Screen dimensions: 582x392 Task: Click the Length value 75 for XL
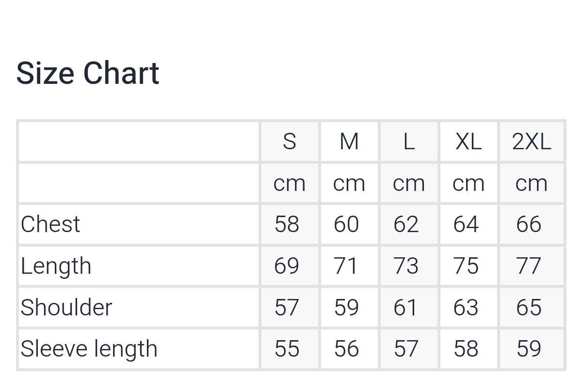(x=466, y=266)
